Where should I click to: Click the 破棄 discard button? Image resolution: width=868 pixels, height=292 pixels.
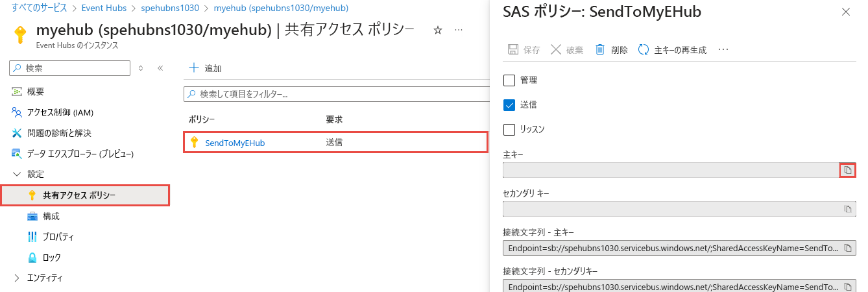[x=566, y=50]
